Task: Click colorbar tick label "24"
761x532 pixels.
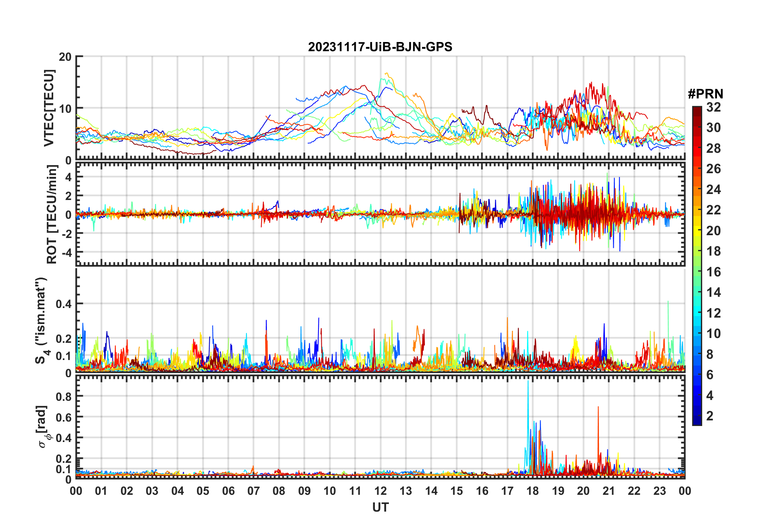Action: click(713, 190)
